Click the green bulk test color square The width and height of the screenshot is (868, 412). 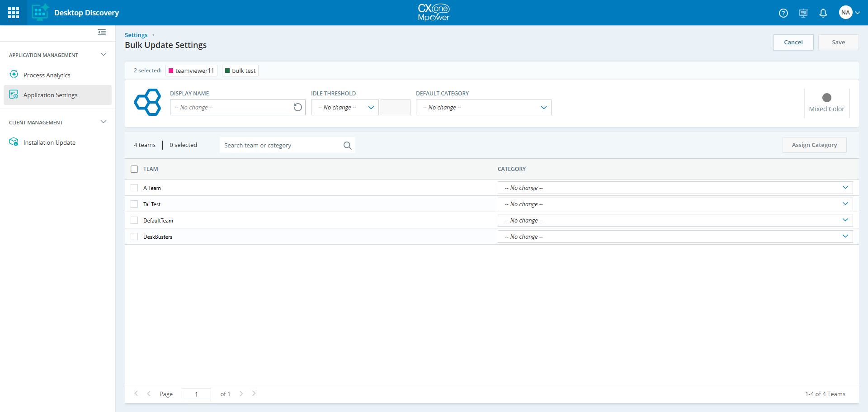[x=227, y=71]
